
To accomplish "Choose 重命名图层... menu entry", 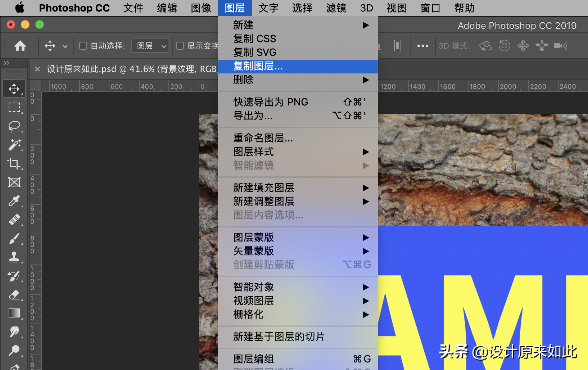I will (298, 138).
